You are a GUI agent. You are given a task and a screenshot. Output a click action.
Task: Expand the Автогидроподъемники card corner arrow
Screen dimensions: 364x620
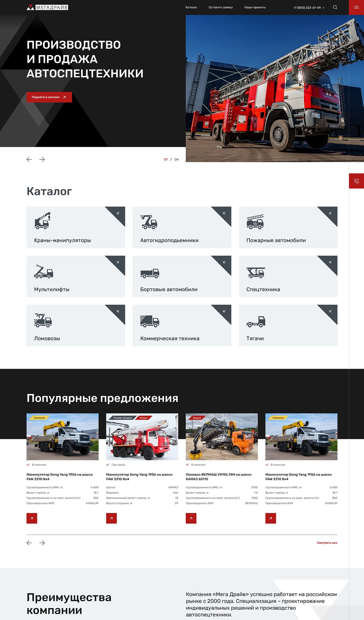point(224,213)
